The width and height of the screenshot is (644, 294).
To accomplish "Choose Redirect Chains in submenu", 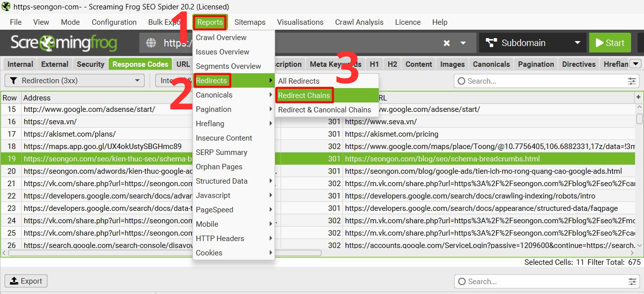I will click(x=327, y=96).
